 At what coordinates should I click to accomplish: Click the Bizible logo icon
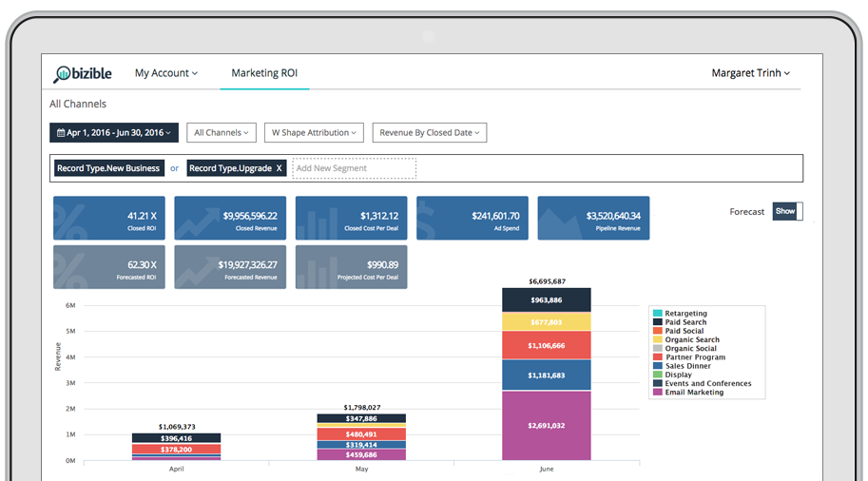[x=63, y=73]
